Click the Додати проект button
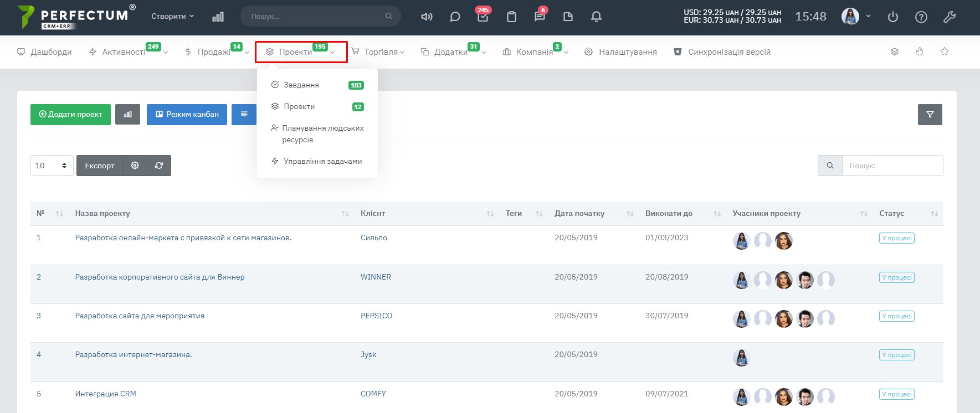Viewport: 980px width, 413px height. 70,115
